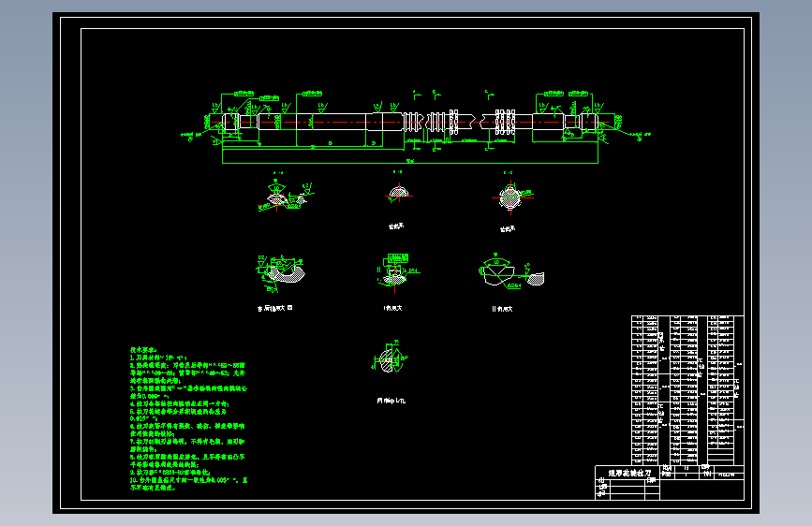
Task: Click the I 放大 caption label
Action: click(393, 308)
